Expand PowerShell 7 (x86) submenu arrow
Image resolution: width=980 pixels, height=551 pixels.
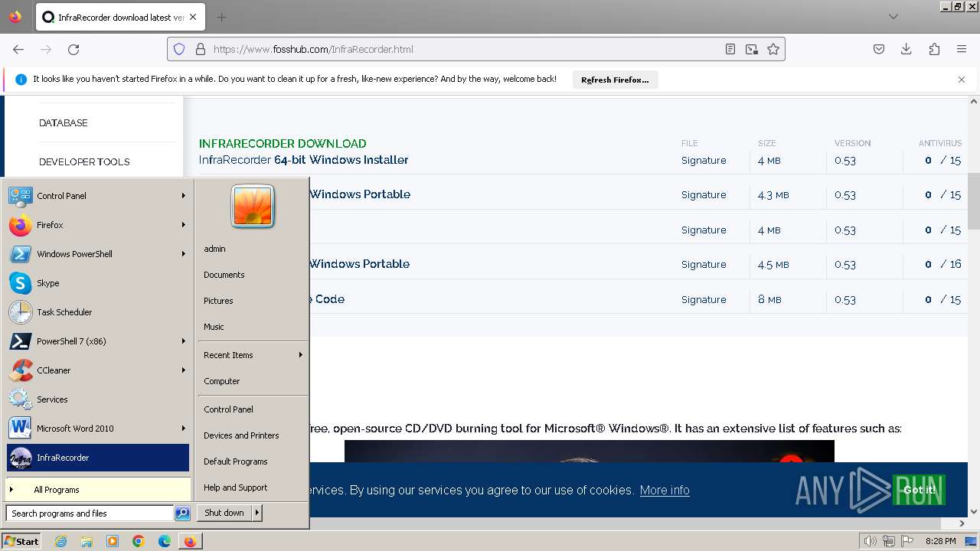183,341
